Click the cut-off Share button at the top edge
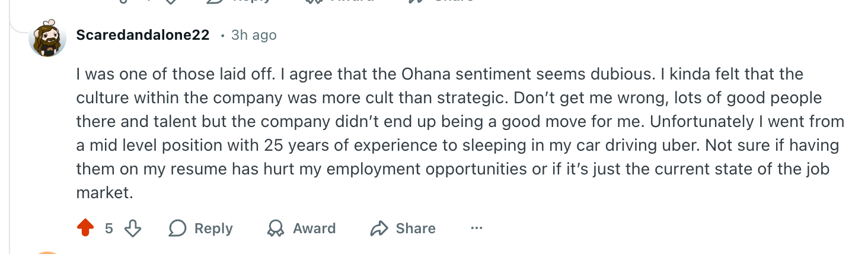The height and width of the screenshot is (254, 868). tap(442, 1)
